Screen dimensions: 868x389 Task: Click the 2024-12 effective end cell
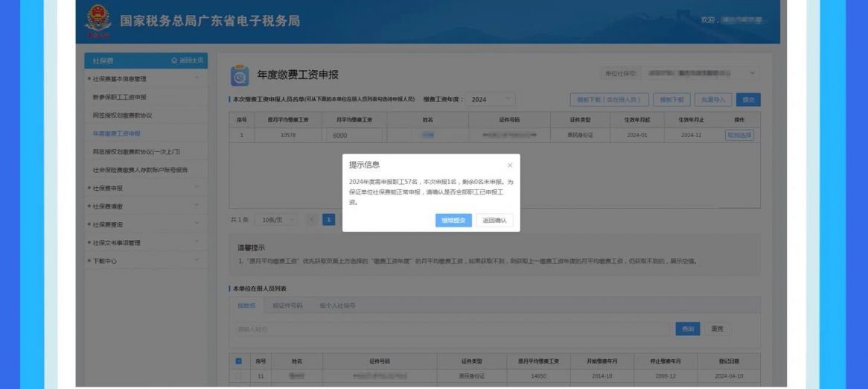(x=692, y=135)
